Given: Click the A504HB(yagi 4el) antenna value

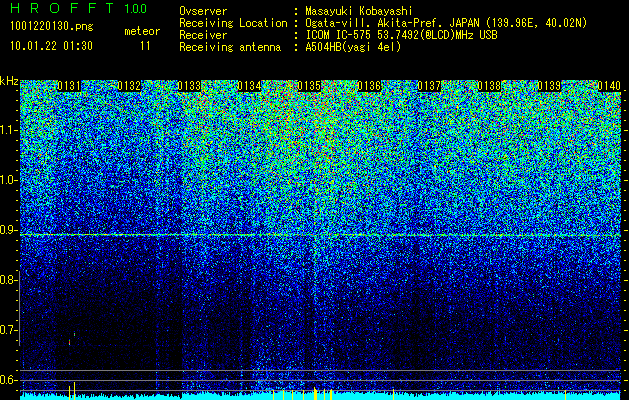Looking at the screenshot, I should 353,47.
